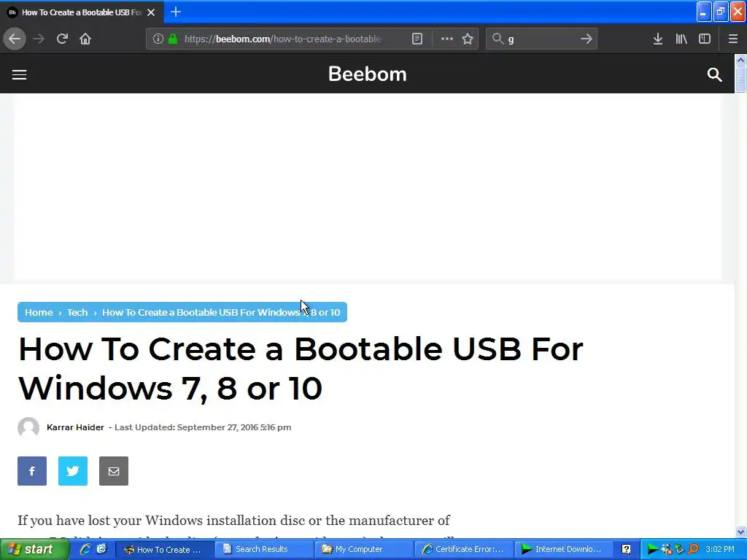Click the page scrollbar up arrow
Image resolution: width=747 pixels, height=560 pixels.
[x=740, y=60]
